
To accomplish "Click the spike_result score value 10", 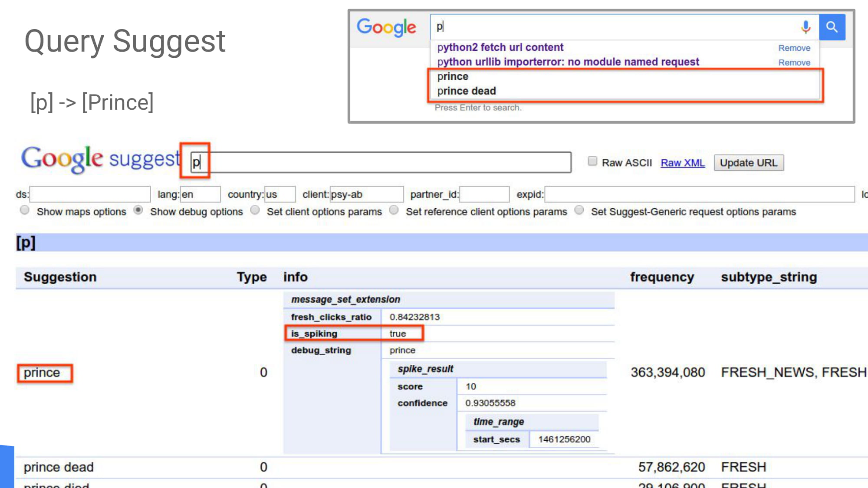I will 471,386.
